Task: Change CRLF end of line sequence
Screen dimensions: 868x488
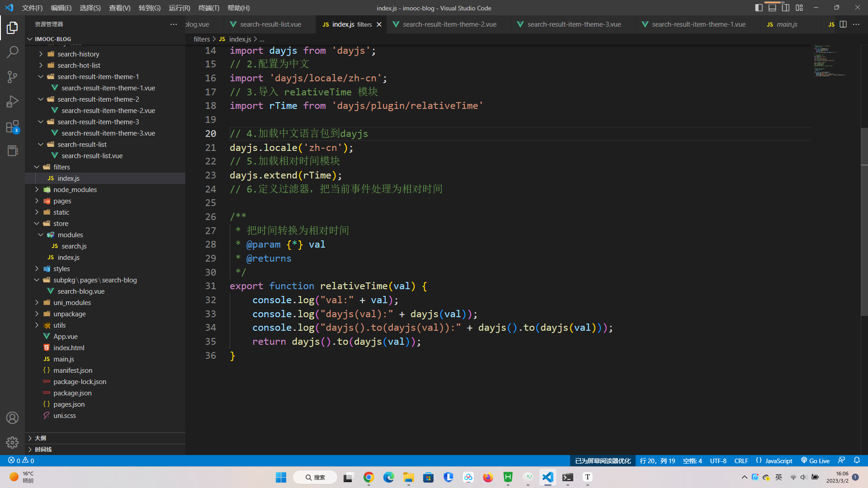Action: point(741,460)
